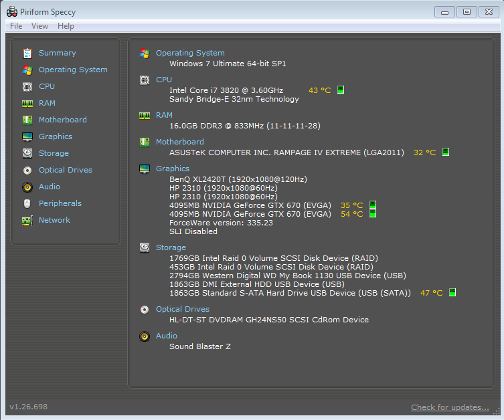This screenshot has height=420, width=504.
Task: Click the window resize grip corner
Action: (x=496, y=411)
